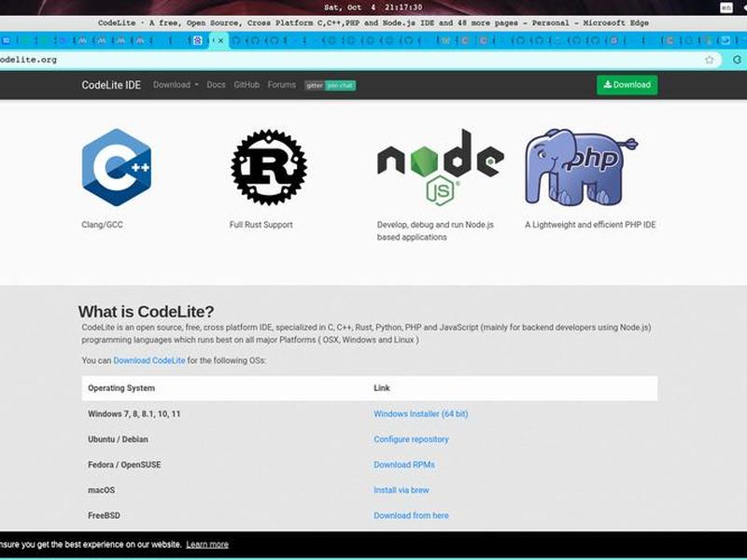Image resolution: width=747 pixels, height=560 pixels.
Task: Open the Download RPMs link
Action: pos(404,465)
